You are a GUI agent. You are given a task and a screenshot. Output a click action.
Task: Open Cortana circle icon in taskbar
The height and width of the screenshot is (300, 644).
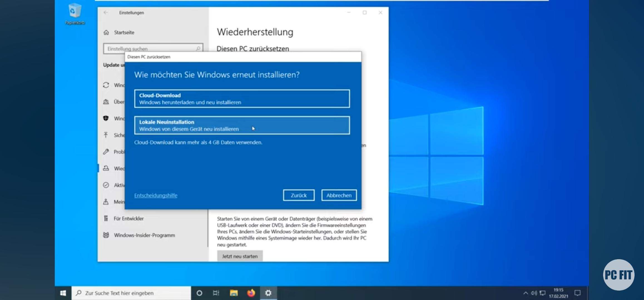click(x=199, y=293)
